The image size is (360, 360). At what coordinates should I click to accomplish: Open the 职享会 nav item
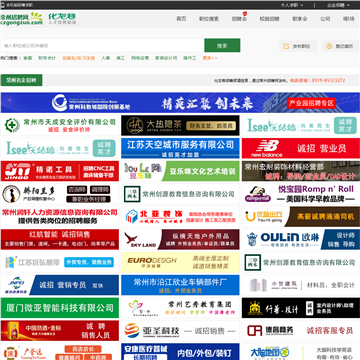[x=300, y=19]
